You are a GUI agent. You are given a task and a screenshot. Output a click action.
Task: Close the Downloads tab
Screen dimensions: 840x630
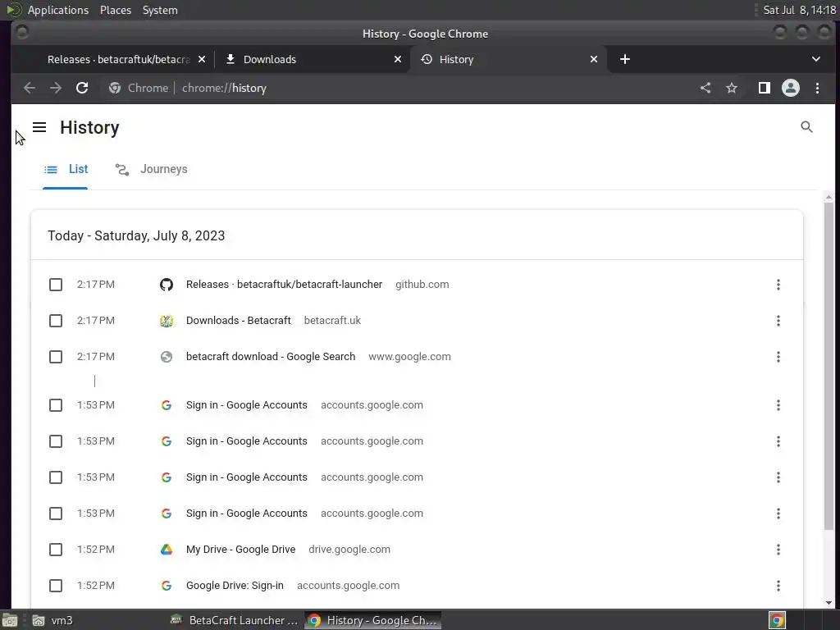click(398, 59)
